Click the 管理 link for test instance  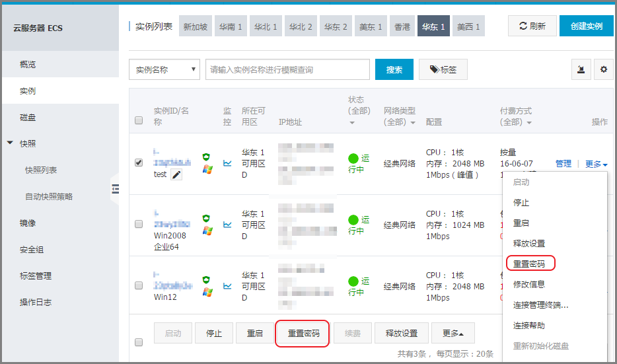563,164
